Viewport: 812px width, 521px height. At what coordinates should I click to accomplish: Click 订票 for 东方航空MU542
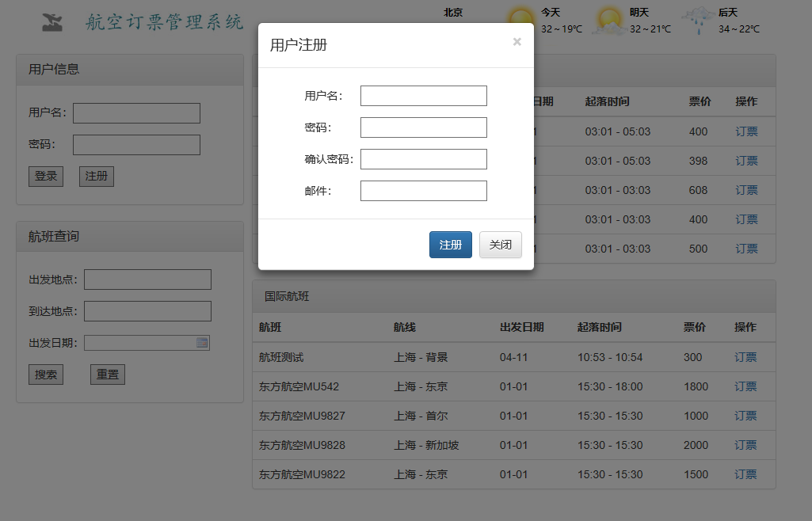pyautogui.click(x=745, y=387)
